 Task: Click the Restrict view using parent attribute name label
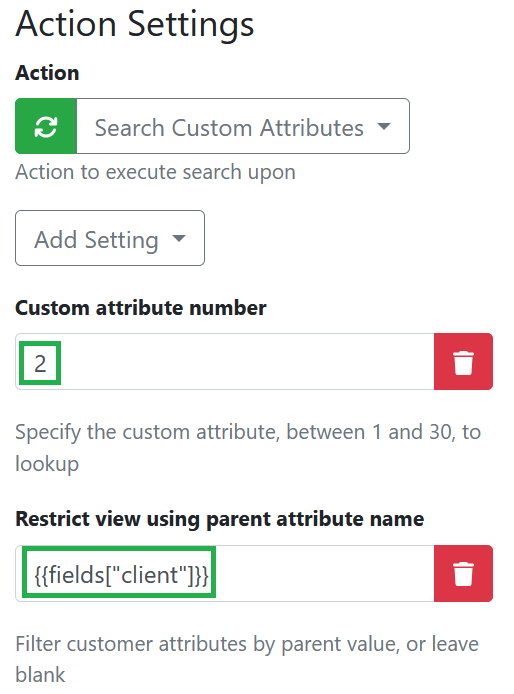click(x=220, y=519)
